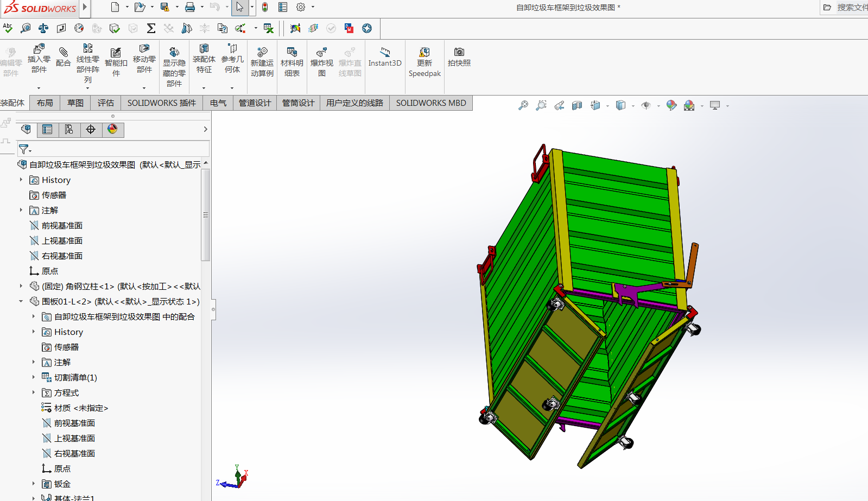
Task: Open the SOLIDWORKS MBD tab
Action: (431, 103)
